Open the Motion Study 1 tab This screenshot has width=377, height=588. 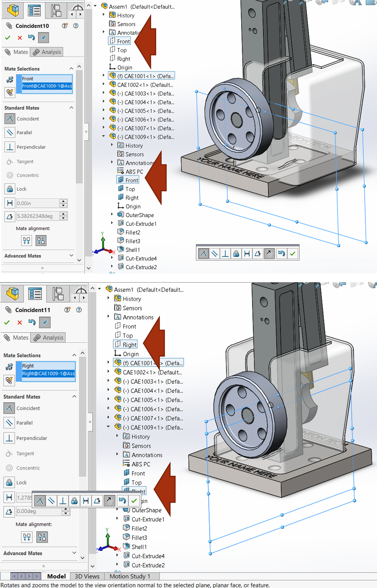click(x=130, y=576)
